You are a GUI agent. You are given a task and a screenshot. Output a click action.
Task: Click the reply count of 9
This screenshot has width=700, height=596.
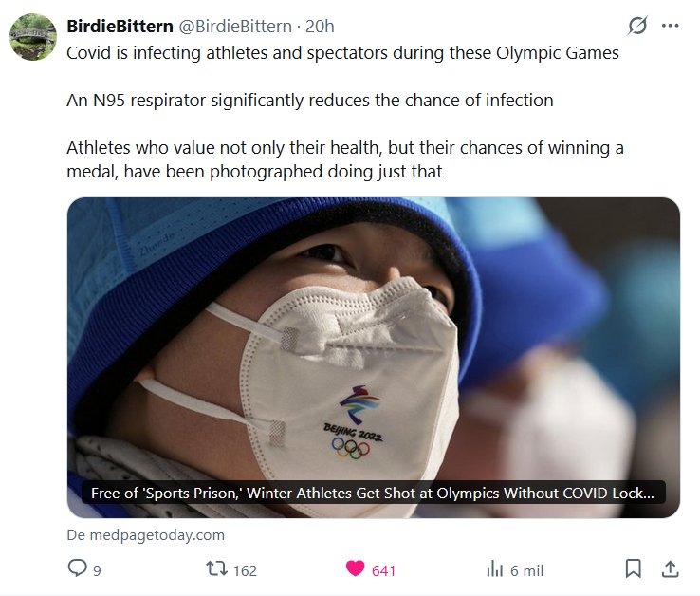[x=97, y=570]
